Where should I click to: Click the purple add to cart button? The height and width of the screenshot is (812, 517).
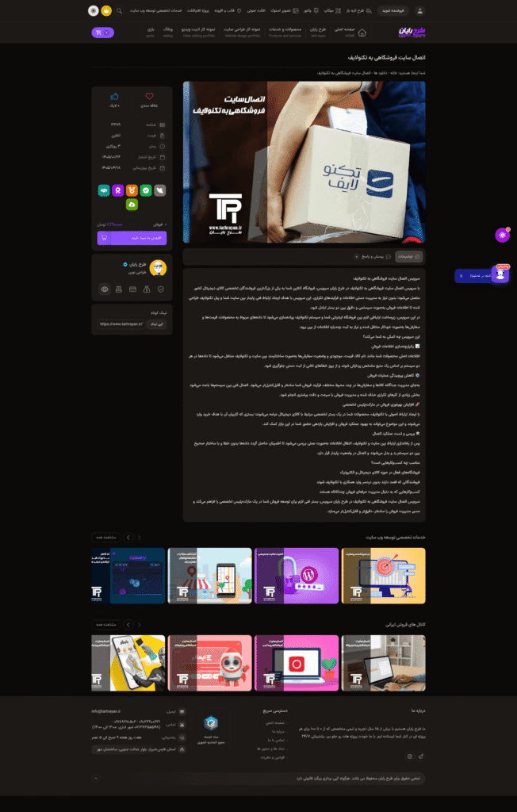[132, 238]
